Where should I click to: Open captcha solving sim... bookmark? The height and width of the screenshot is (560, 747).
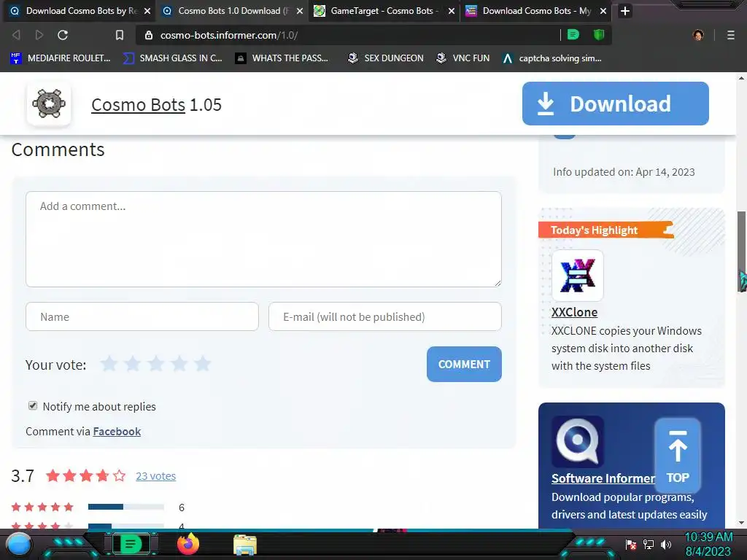552,58
